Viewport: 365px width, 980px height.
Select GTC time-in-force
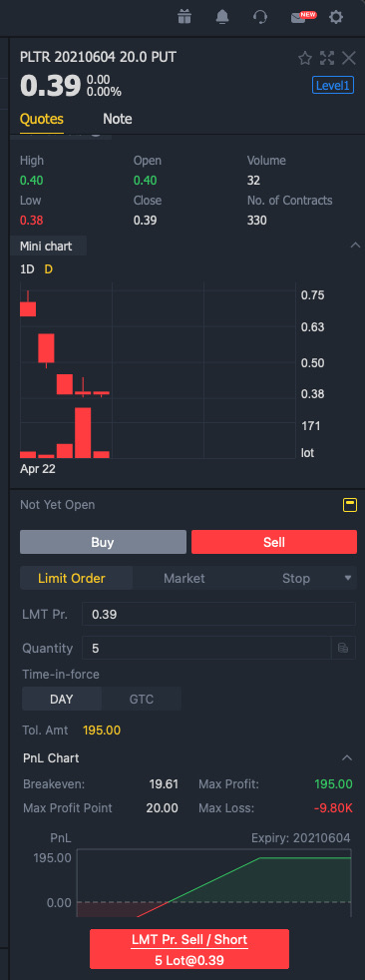142,699
